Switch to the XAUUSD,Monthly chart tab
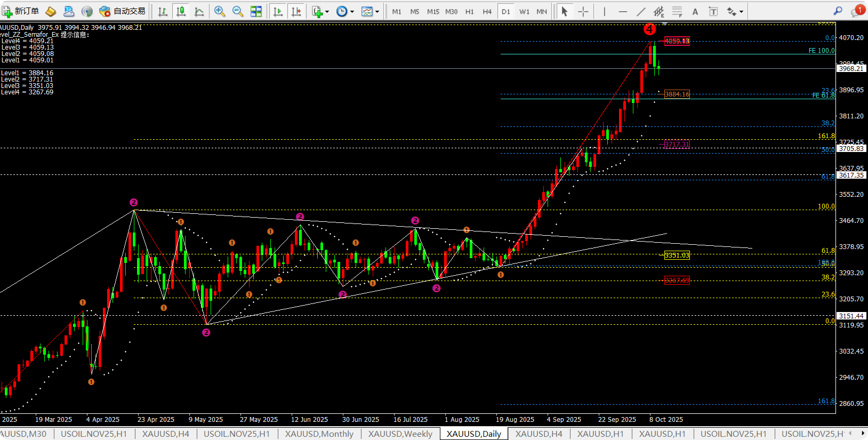This screenshot has width=868, height=440. click(x=319, y=434)
